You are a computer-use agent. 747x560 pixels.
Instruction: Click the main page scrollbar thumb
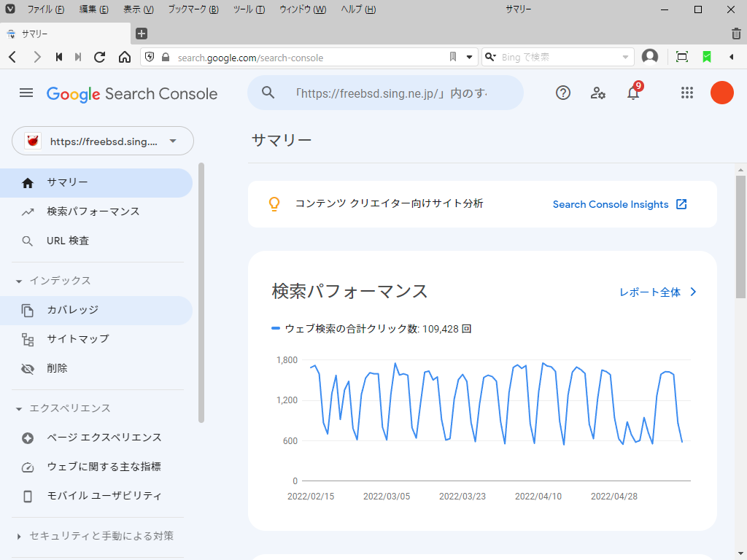coord(740,237)
